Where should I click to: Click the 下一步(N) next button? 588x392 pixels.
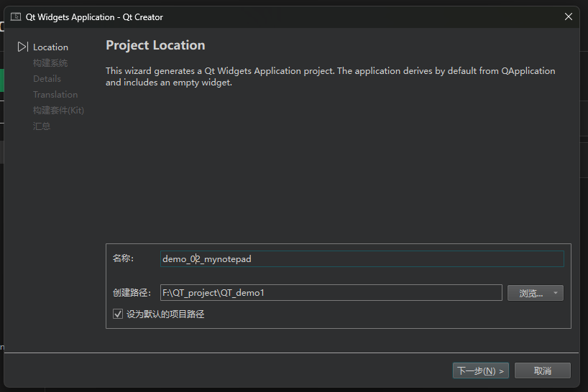pyautogui.click(x=480, y=370)
